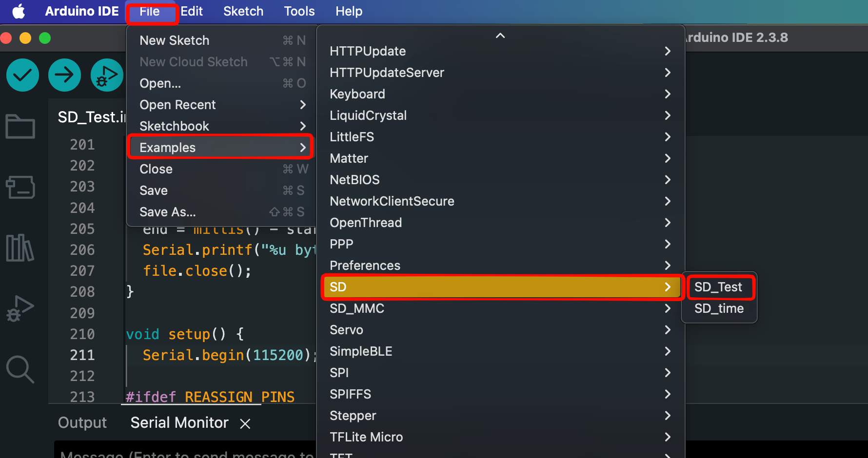The image size is (868, 458).
Task: Start debugging with the debug toolbar button
Action: click(x=107, y=75)
